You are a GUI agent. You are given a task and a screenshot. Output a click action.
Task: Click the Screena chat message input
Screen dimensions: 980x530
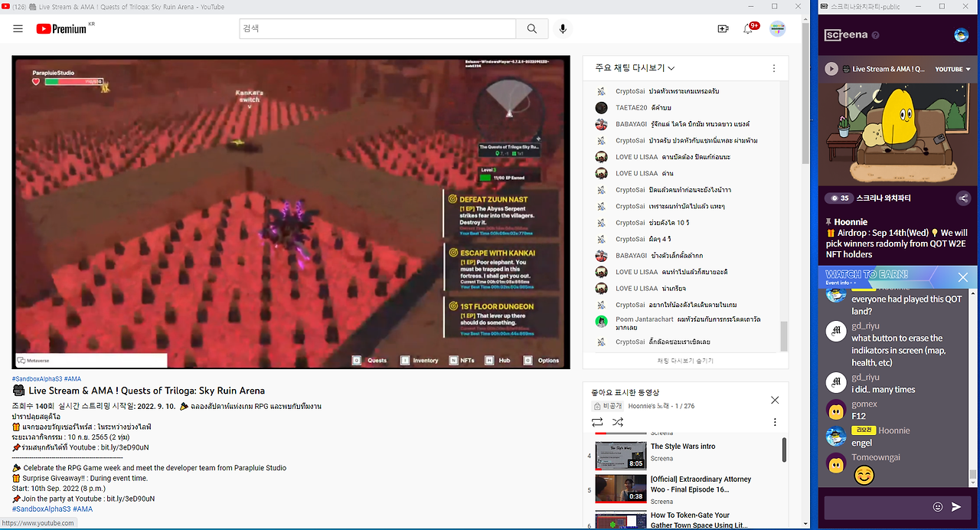pyautogui.click(x=875, y=507)
